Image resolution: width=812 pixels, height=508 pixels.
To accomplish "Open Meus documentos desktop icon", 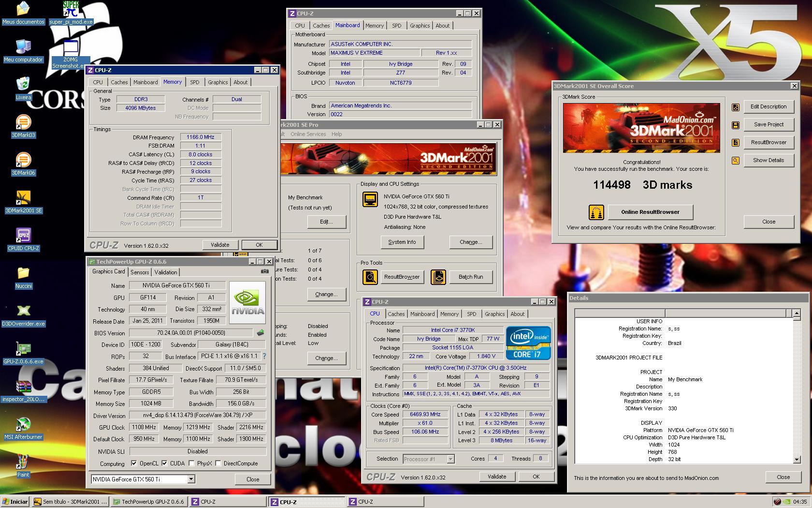I will pyautogui.click(x=23, y=13).
